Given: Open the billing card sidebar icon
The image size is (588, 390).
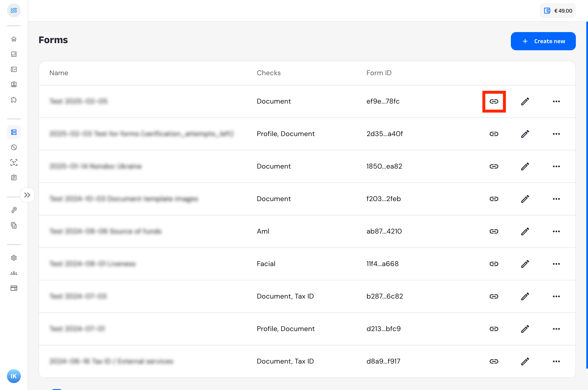Looking at the screenshot, I should click(x=14, y=288).
